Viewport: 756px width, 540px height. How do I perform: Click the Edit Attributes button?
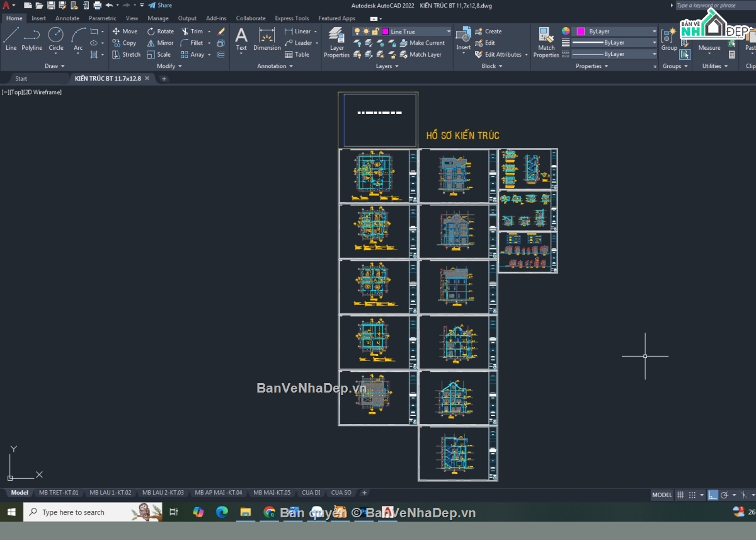[500, 54]
